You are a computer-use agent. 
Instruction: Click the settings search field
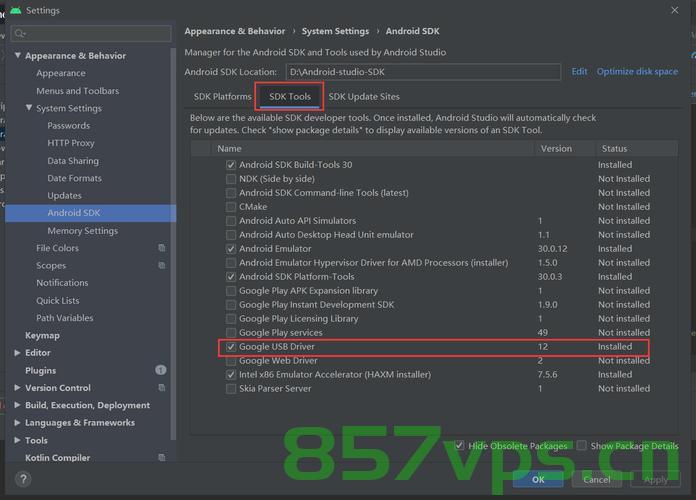pos(91,34)
